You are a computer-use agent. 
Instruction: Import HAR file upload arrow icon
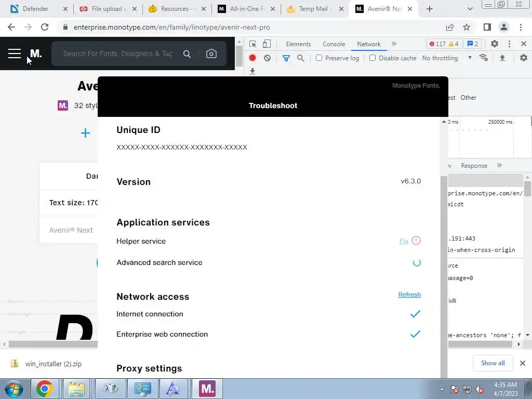click(502, 58)
